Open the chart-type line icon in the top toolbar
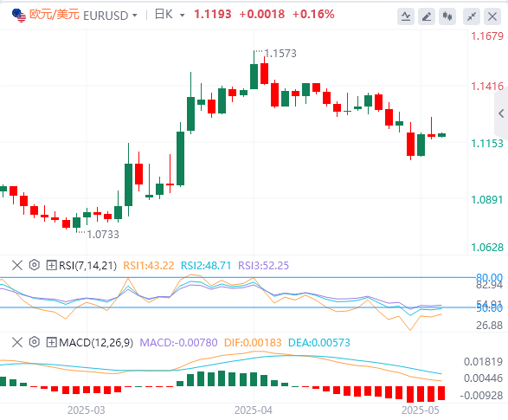Viewport: 508px width, 420px height. [406, 16]
